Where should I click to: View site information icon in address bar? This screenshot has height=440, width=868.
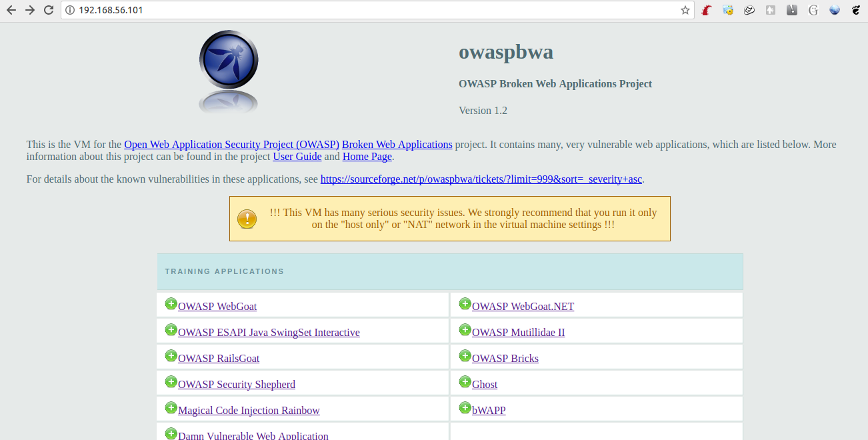tap(70, 10)
